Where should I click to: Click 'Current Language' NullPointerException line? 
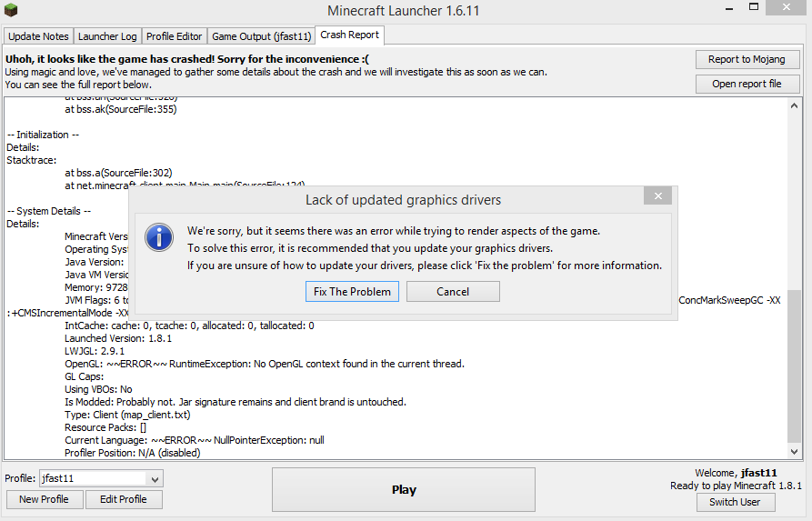click(x=195, y=440)
